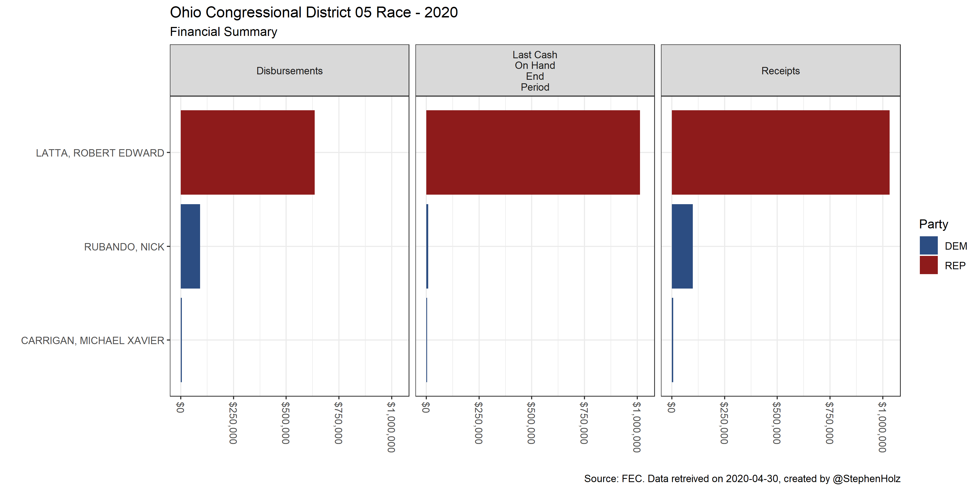
Task: Click the REP red legend swatch
Action: [x=928, y=265]
